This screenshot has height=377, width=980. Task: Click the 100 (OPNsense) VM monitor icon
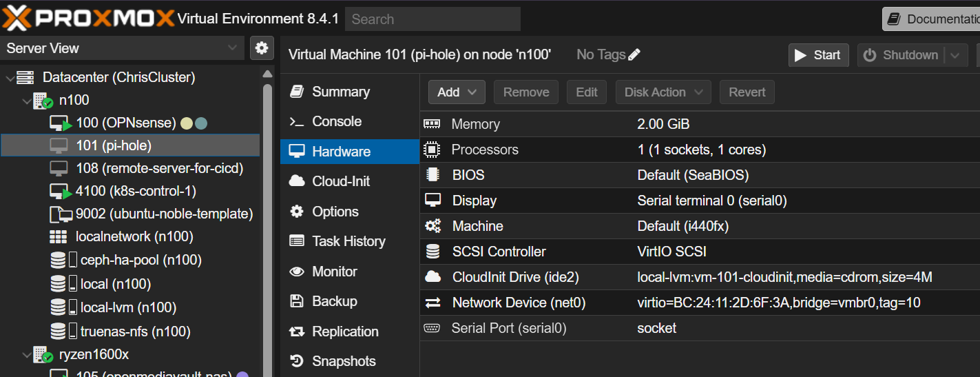point(61,123)
